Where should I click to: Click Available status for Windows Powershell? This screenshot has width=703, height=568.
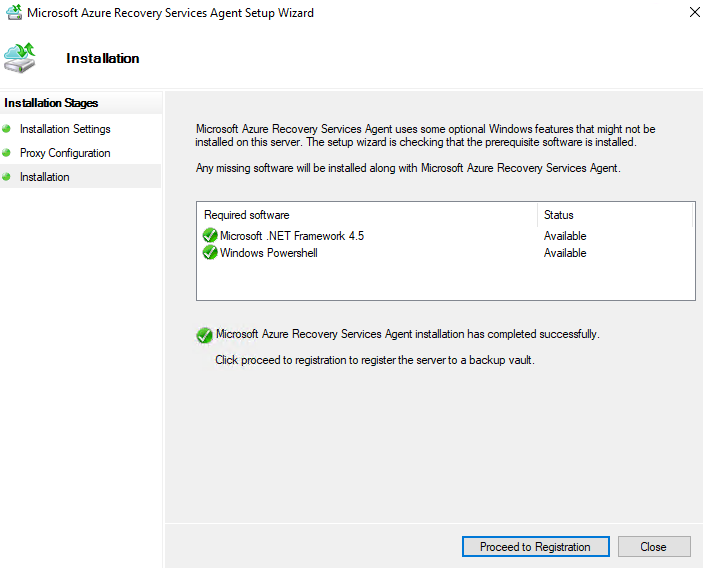pyautogui.click(x=565, y=253)
